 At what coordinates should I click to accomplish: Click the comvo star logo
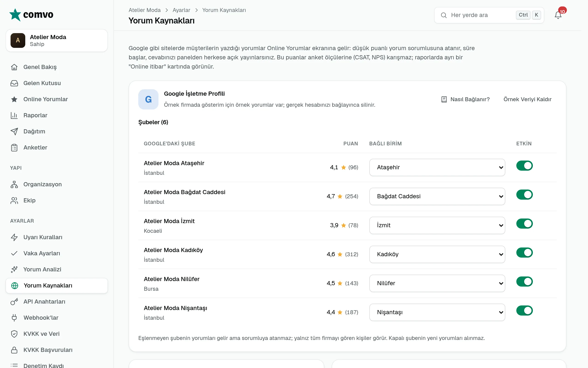click(15, 15)
